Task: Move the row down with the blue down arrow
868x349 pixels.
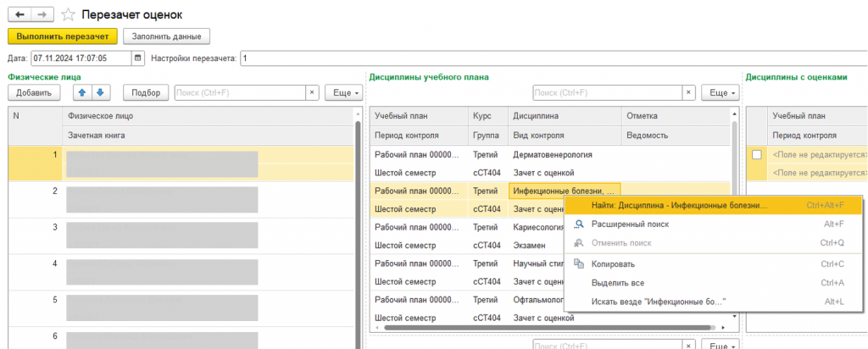Action: click(100, 92)
